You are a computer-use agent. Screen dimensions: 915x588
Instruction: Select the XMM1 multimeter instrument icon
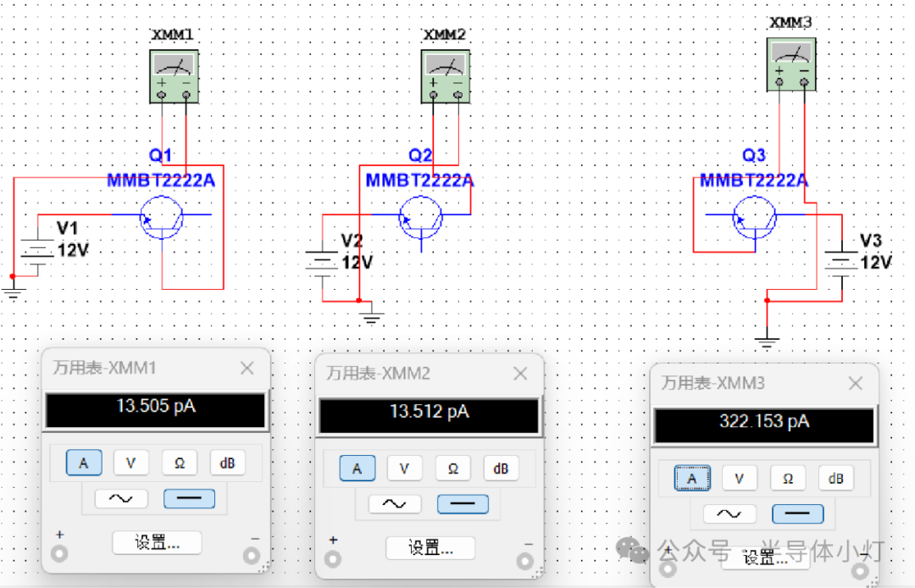[x=174, y=76]
